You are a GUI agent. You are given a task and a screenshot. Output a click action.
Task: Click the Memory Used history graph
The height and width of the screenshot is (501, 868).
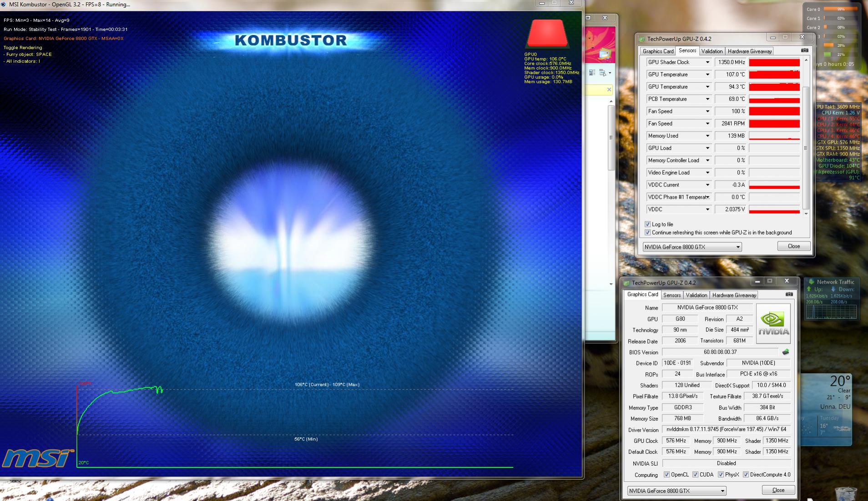(774, 136)
